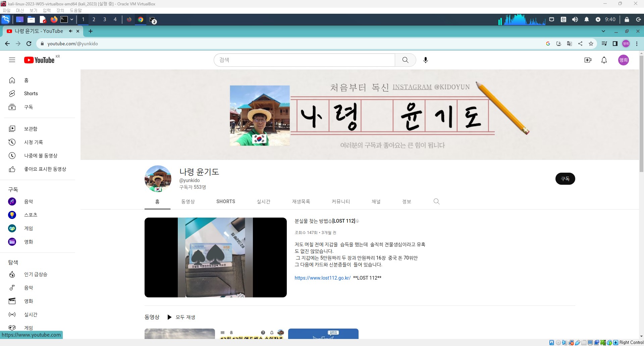Lock the screen from panel lock icon
644x346 pixels.
(627, 19)
